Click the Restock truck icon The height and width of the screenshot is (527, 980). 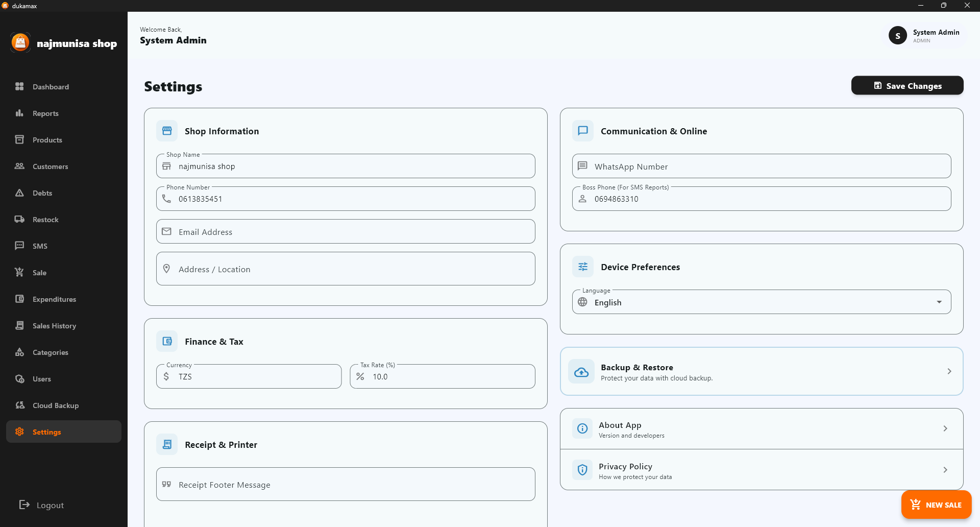19,219
